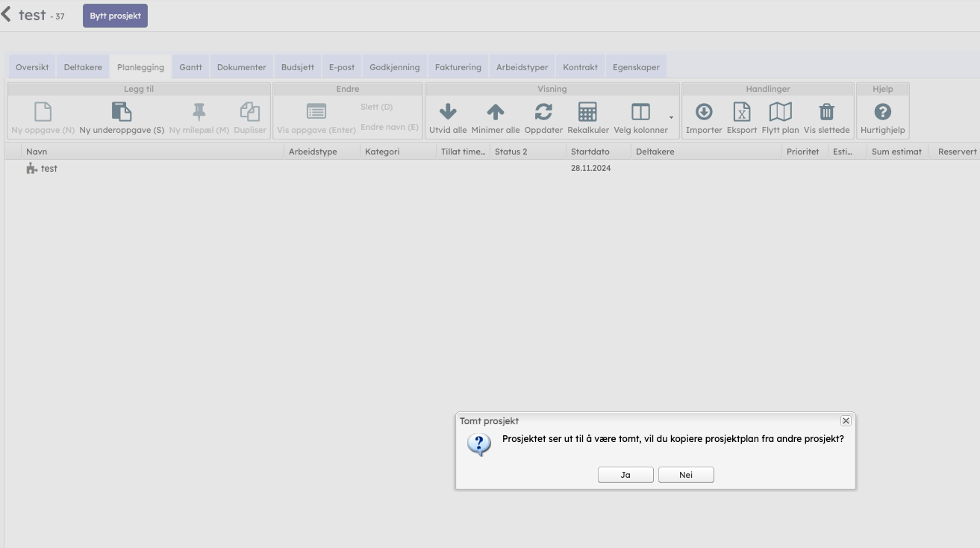Click the Ny underoppgave (S) icon
The height and width of the screenshot is (548, 980).
click(122, 112)
